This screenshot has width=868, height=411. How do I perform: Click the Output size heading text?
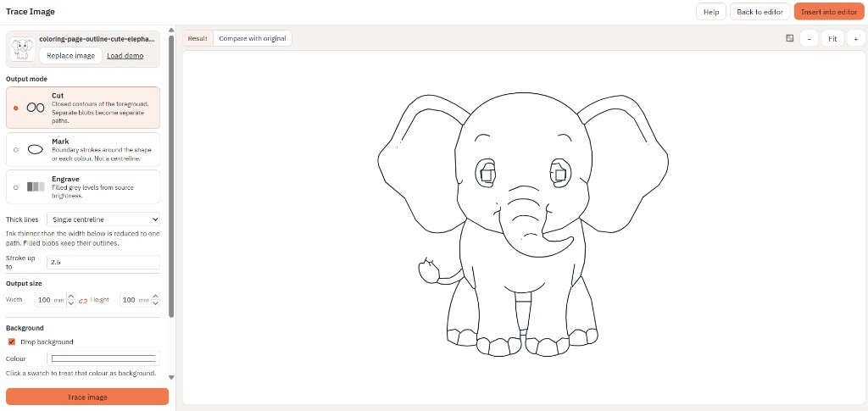tap(24, 283)
